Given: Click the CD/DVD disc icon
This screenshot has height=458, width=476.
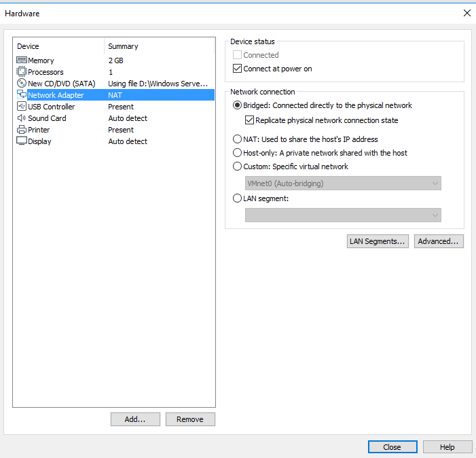Looking at the screenshot, I should pos(22,83).
